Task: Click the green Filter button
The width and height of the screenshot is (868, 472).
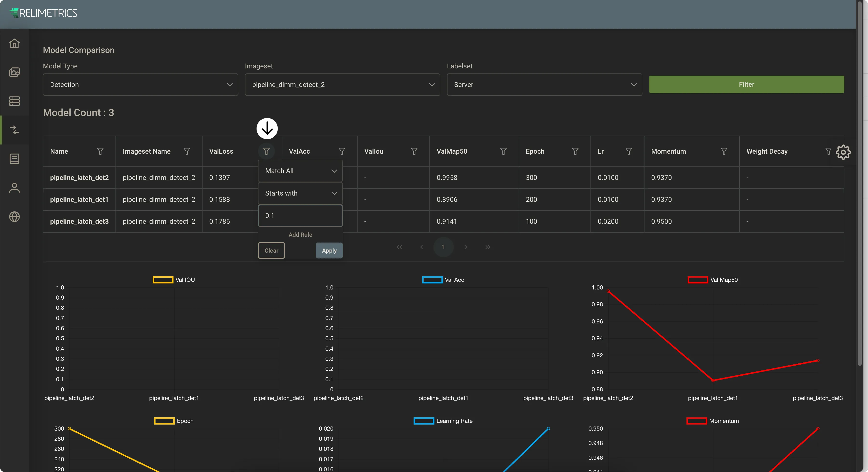Action: [746, 85]
